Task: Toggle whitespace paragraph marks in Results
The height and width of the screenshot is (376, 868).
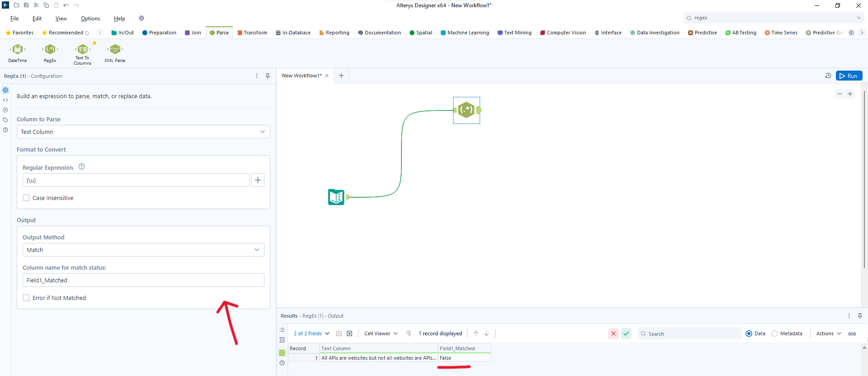Action: pyautogui.click(x=409, y=333)
